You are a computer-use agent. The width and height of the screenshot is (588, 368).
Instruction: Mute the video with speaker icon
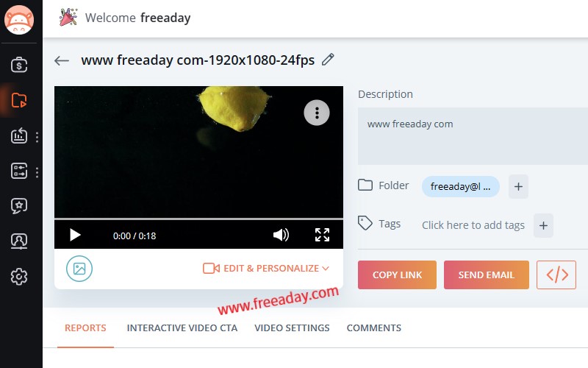tap(281, 235)
